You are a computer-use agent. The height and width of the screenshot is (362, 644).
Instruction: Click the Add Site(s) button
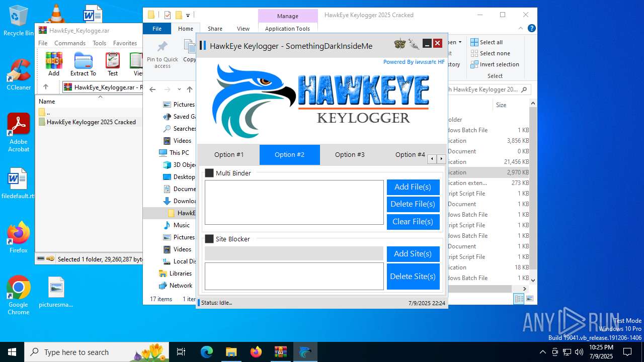pyautogui.click(x=413, y=254)
